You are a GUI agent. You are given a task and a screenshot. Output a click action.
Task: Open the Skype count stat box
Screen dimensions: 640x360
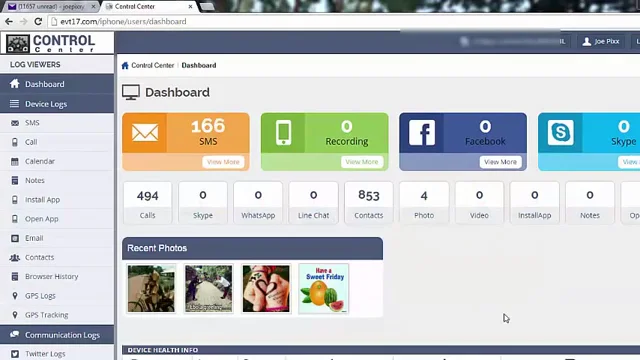pos(203,203)
